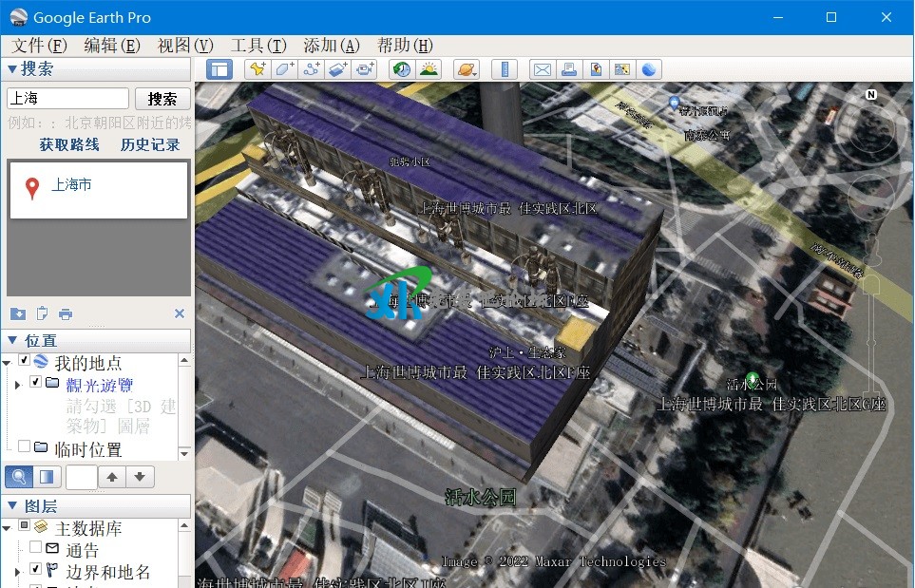915x588 pixels.
Task: Enable the 临时位置 checkbox
Action: coord(25,446)
